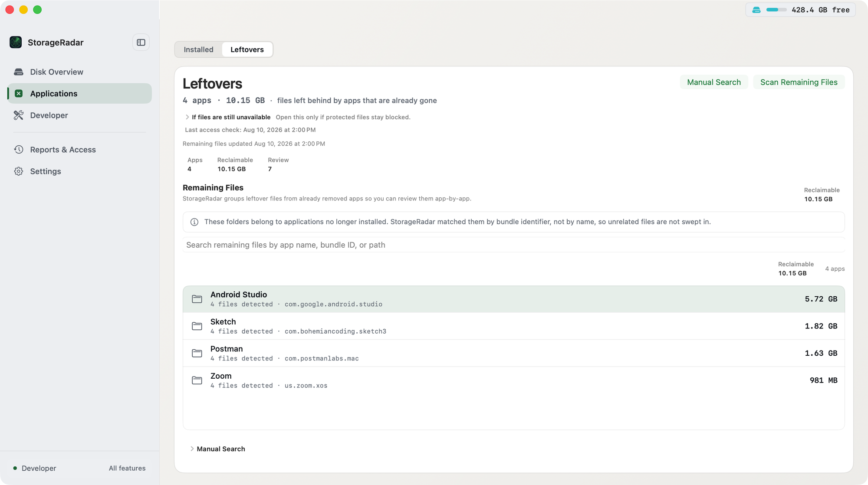868x485 pixels.
Task: Click the disk icon beside free space
Action: pos(756,10)
